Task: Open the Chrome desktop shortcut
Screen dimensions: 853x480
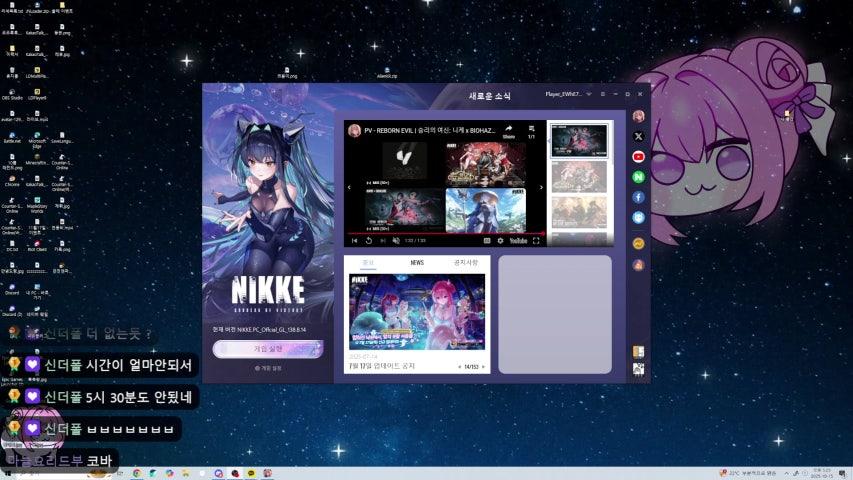Action: [x=12, y=181]
